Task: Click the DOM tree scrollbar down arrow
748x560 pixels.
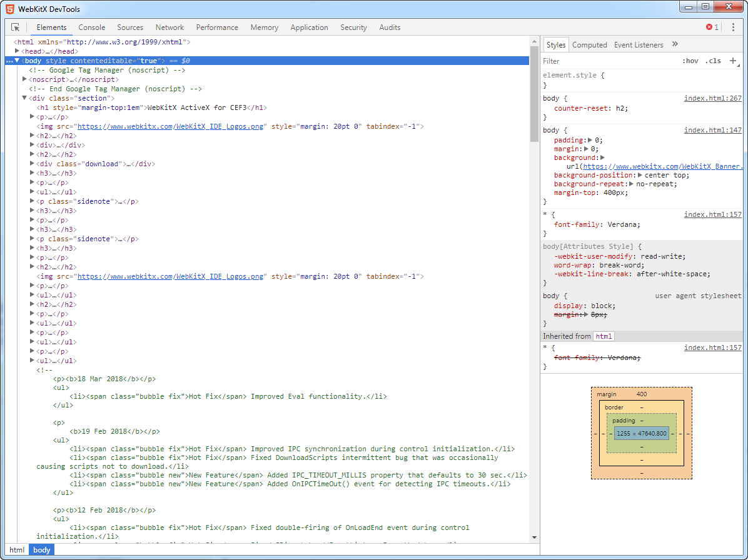Action: tap(534, 537)
